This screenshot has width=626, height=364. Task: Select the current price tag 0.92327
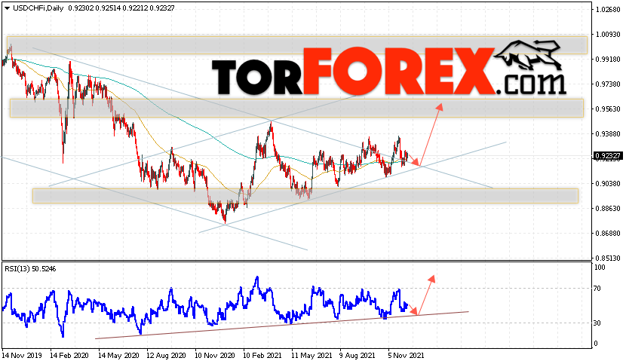(x=608, y=156)
